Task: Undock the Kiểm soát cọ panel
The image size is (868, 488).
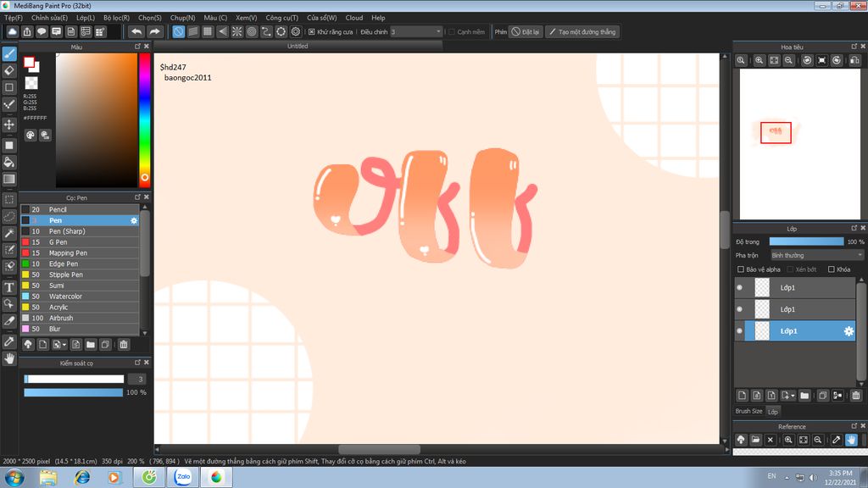Action: 137,363
